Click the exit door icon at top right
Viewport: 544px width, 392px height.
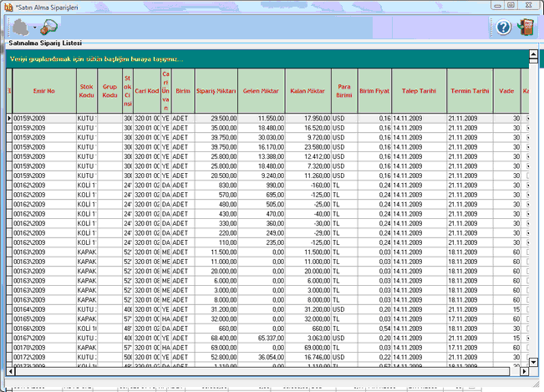click(526, 28)
